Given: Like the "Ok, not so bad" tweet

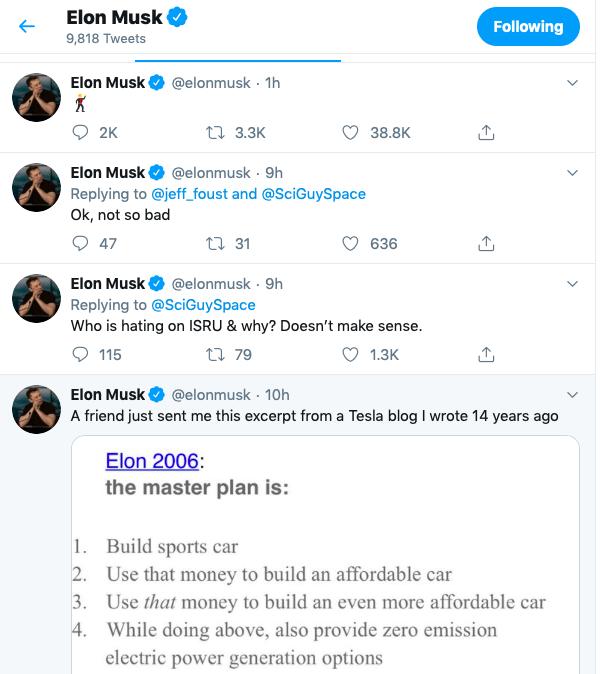Looking at the screenshot, I should coord(350,243).
